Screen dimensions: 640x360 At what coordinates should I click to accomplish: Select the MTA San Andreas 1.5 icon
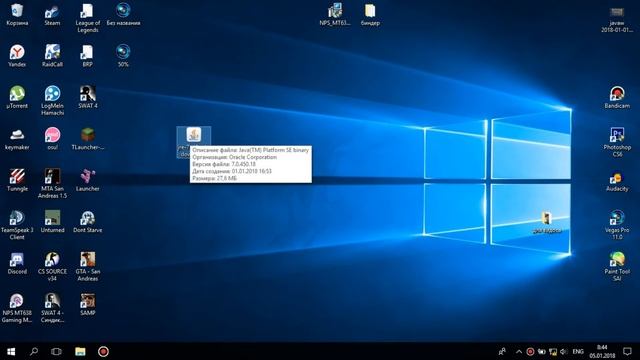pyautogui.click(x=52, y=183)
